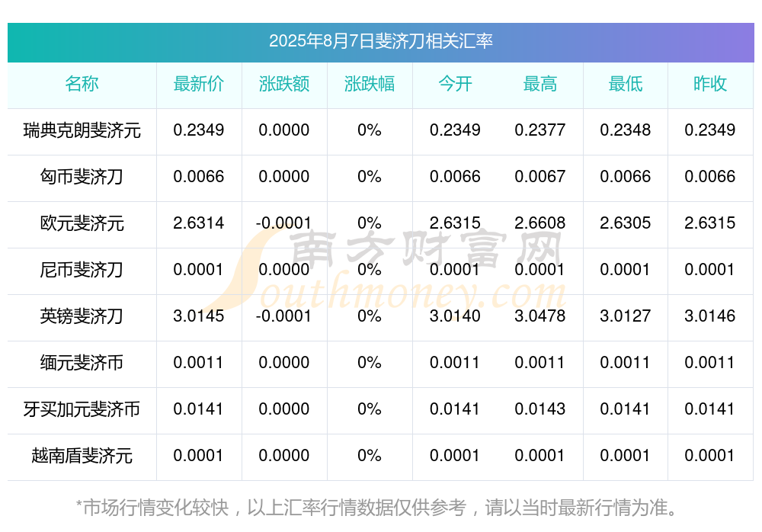Screen dimensions: 762x532
Task: Select 昨收 value 0.0011 for 缅元斐济币
Action: click(x=709, y=362)
